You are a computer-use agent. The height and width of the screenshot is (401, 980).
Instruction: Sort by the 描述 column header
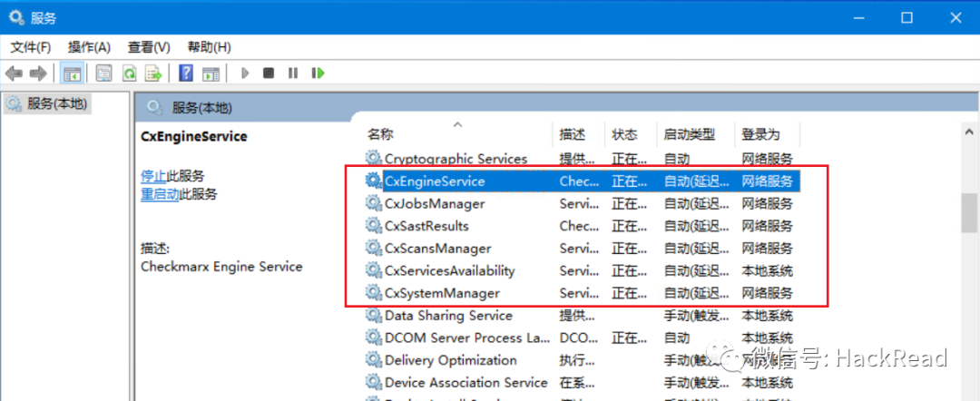[572, 134]
